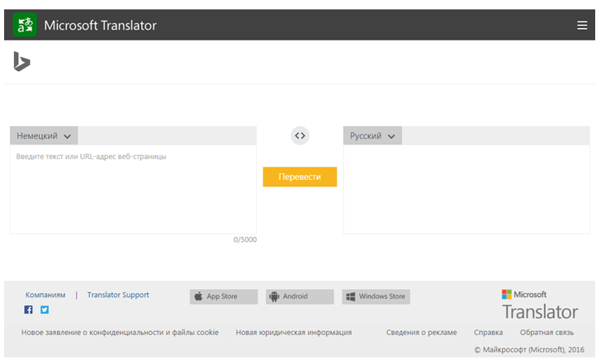Open the hamburger menu
This screenshot has width=601, height=364.
pos(582,25)
